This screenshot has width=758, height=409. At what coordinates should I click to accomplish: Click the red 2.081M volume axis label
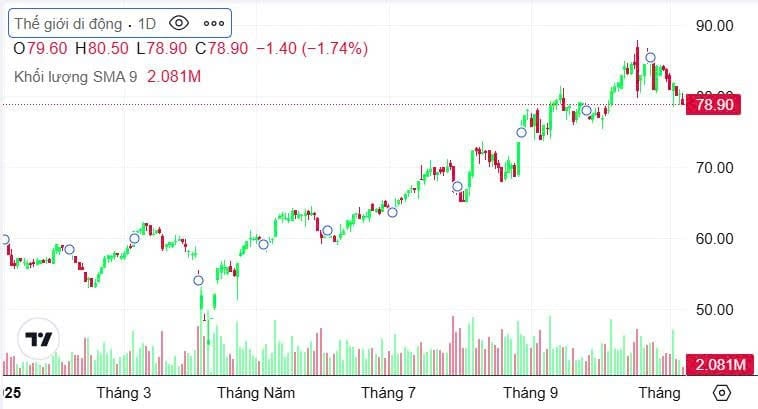coord(719,364)
